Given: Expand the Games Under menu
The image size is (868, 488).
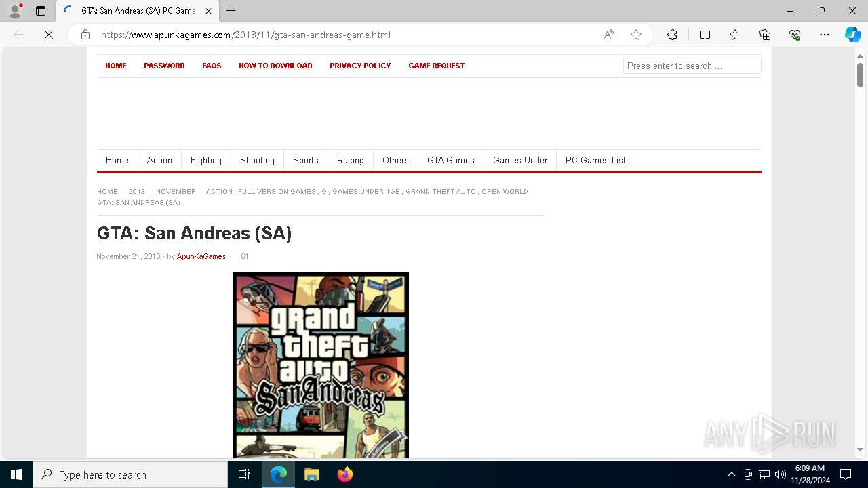Looking at the screenshot, I should click(520, 160).
